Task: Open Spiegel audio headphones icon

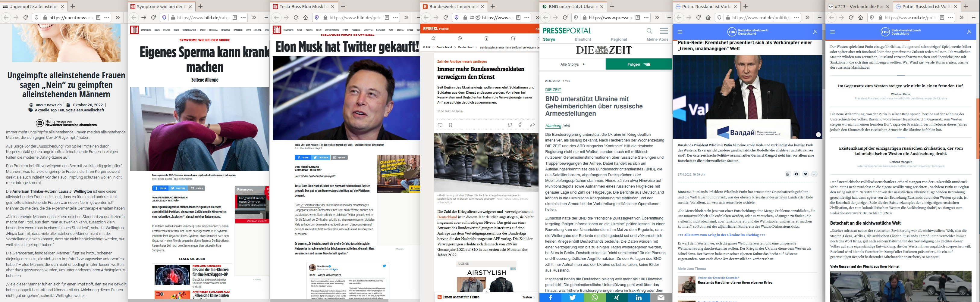Action: 513,38
